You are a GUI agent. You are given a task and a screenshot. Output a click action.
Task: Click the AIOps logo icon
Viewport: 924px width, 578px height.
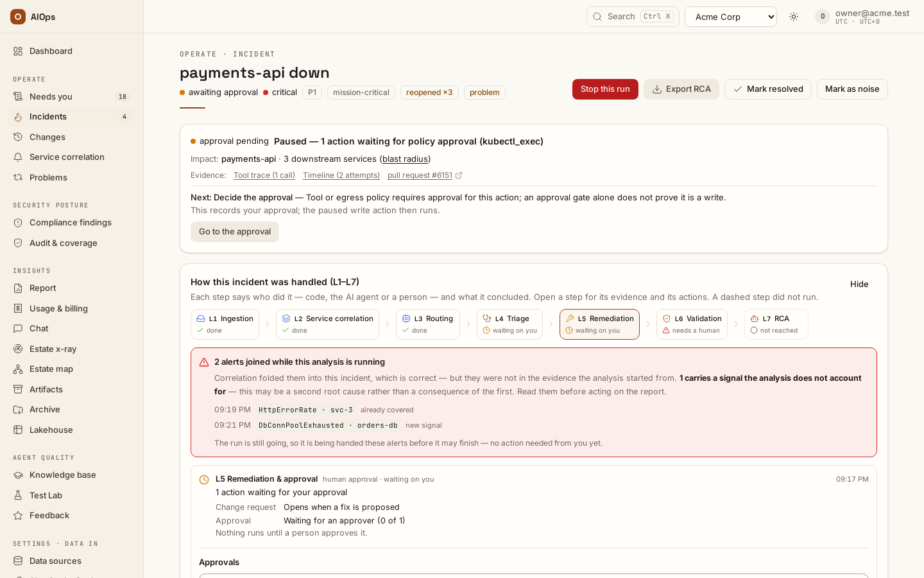click(x=18, y=17)
